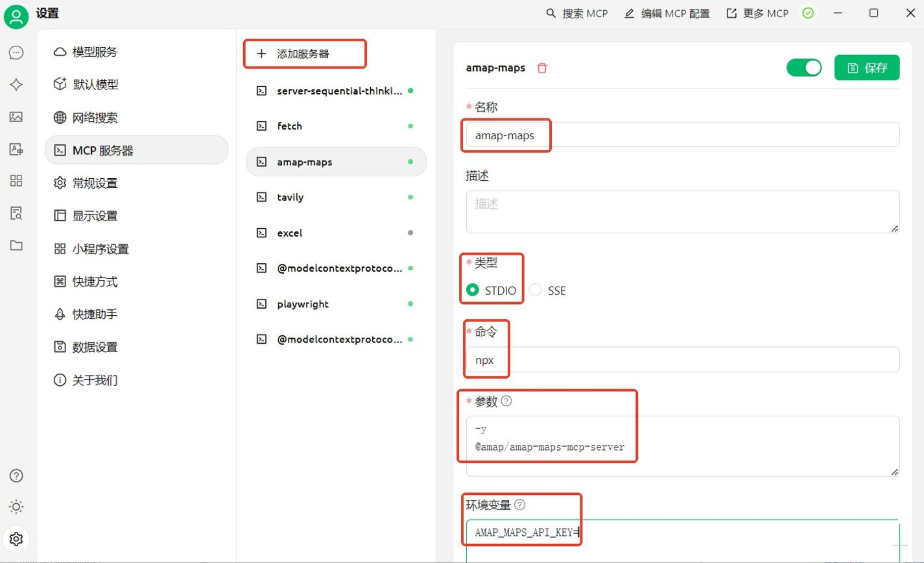Open the chat assistant sidebar icon
This screenshot has width=924, height=563.
[16, 53]
